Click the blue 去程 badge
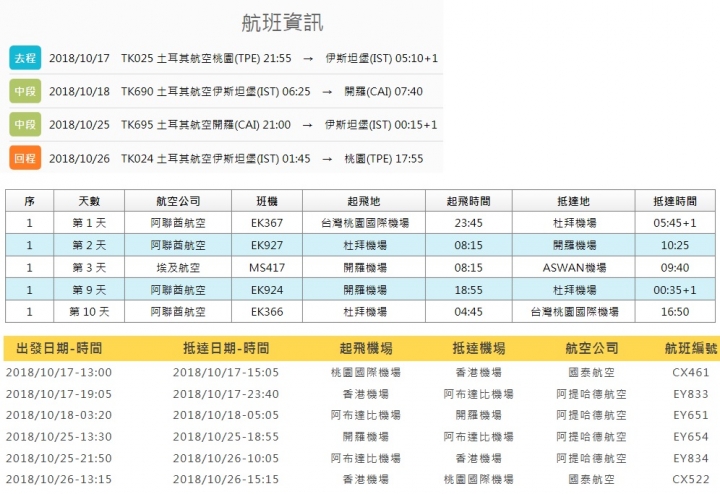Viewport: 720px width, 494px height. pyautogui.click(x=25, y=58)
